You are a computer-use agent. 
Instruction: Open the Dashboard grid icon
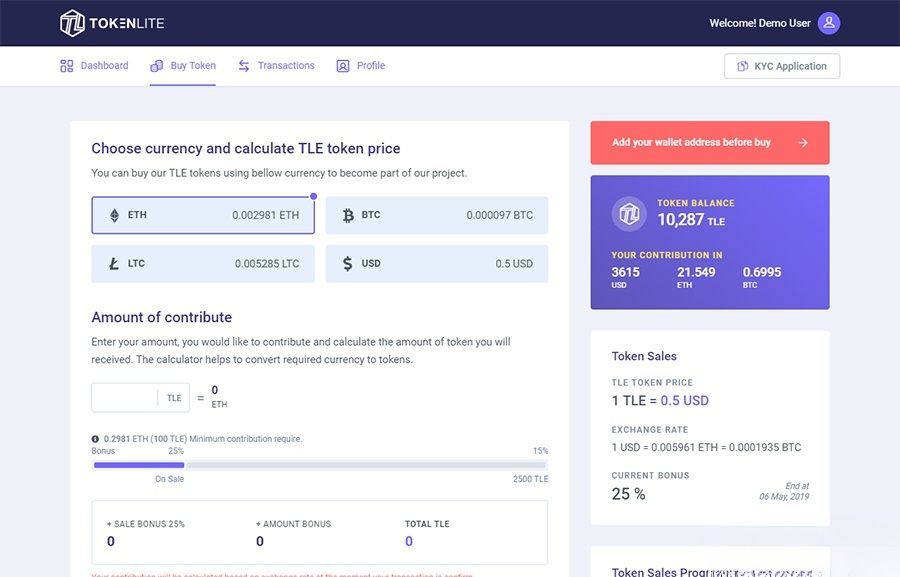pyautogui.click(x=66, y=64)
